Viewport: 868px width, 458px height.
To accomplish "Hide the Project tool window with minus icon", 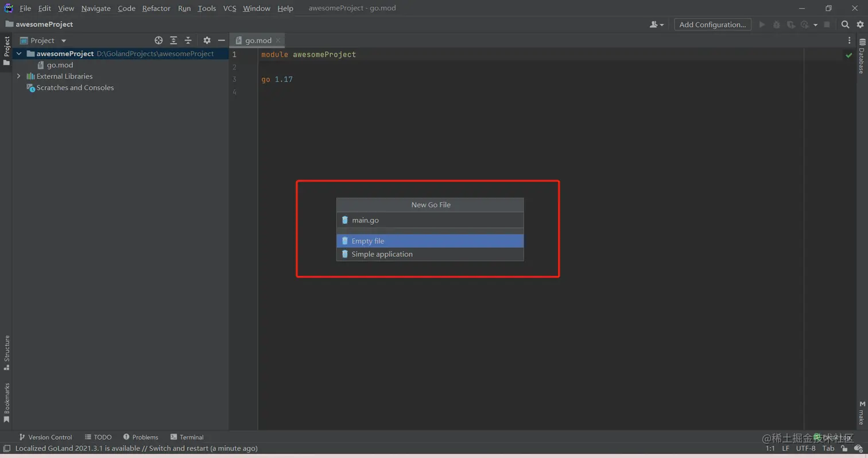I will pyautogui.click(x=221, y=40).
